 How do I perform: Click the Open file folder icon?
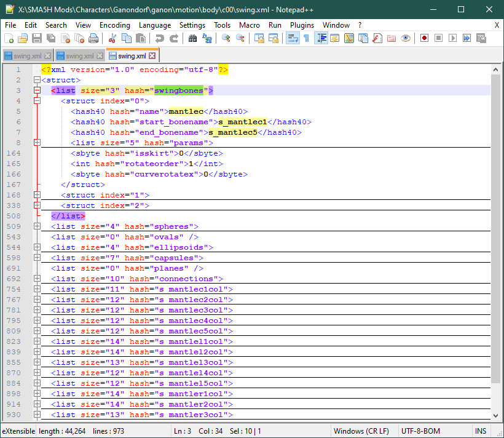[x=23, y=38]
